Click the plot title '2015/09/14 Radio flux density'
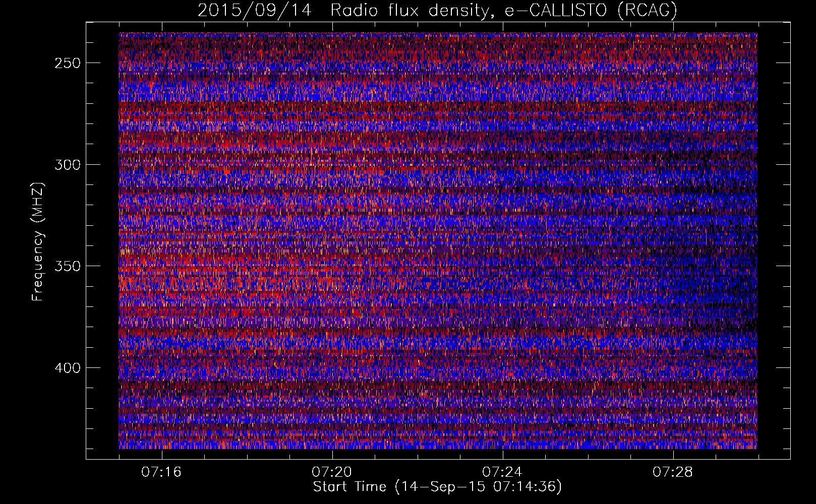This screenshot has height=504, width=816. coord(437,10)
